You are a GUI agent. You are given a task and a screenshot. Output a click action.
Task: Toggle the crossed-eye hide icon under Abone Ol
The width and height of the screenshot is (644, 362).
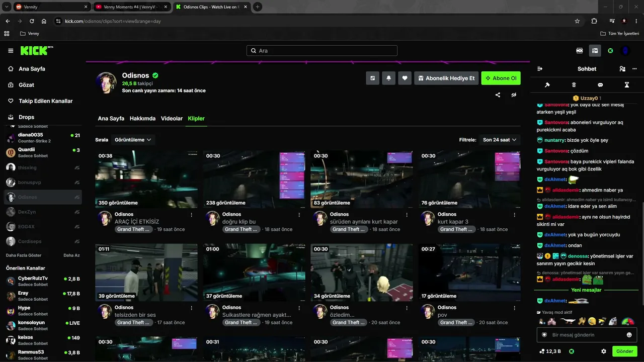(514, 95)
